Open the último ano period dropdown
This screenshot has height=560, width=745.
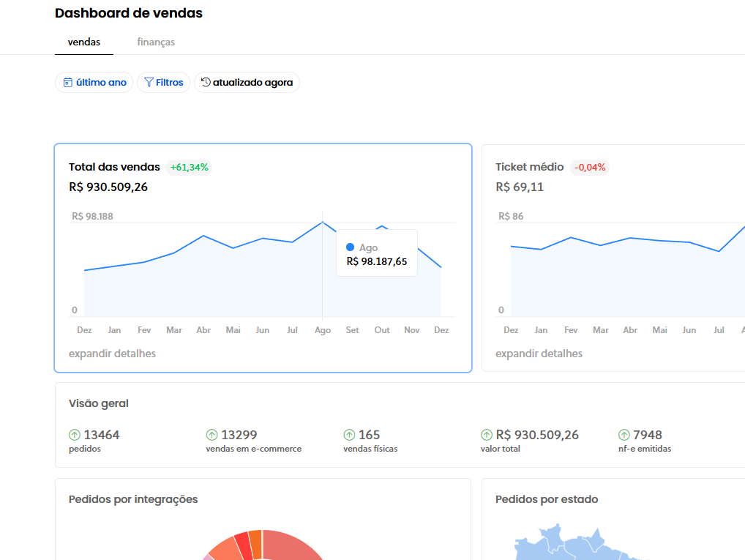point(94,83)
